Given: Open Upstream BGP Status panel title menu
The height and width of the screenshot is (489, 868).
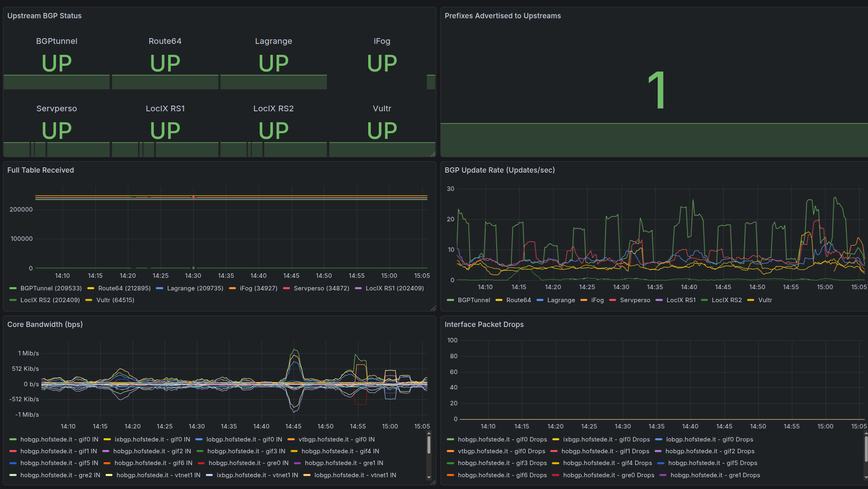Looking at the screenshot, I should point(44,16).
